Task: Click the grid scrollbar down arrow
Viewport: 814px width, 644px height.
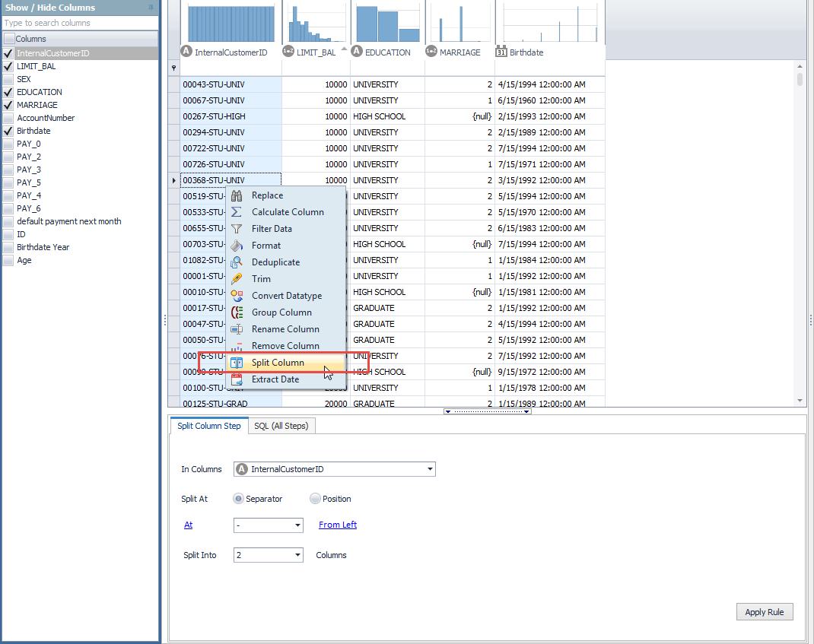Action: 800,401
